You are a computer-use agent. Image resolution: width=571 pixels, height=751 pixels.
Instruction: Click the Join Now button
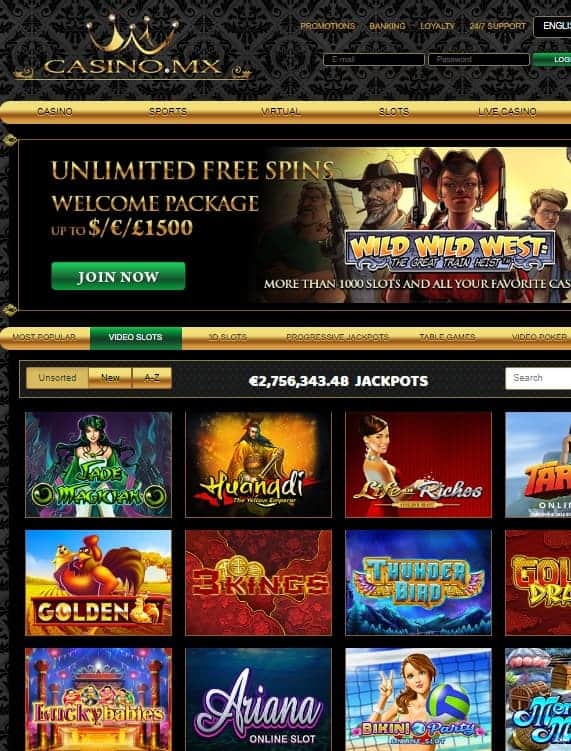pyautogui.click(x=118, y=276)
